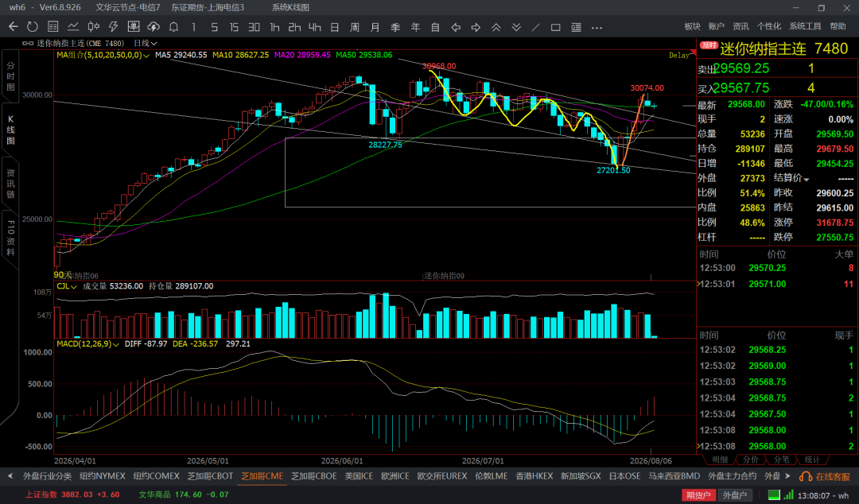Open the order 单 icon in toolbar
This screenshot has height=504, width=859.
coord(133,27)
